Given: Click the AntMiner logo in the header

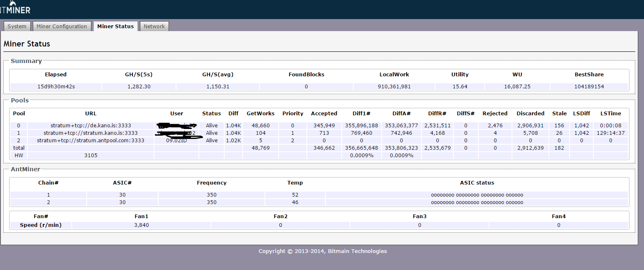Looking at the screenshot, I should 15,8.
